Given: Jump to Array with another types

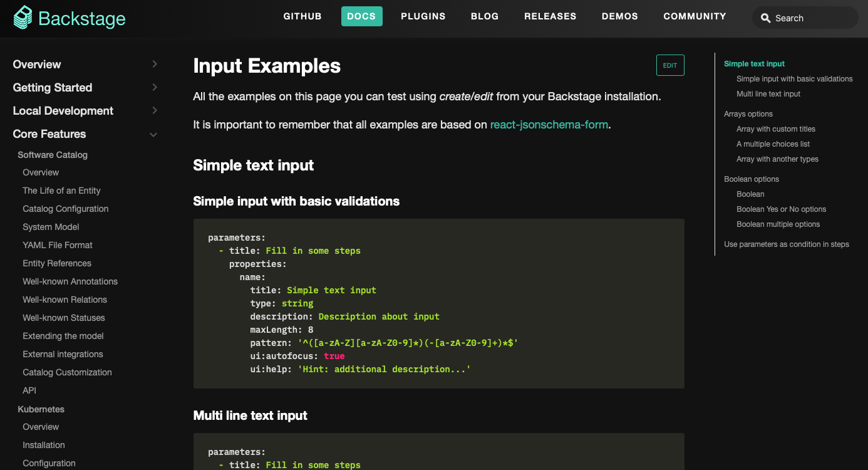Looking at the screenshot, I should tap(778, 159).
